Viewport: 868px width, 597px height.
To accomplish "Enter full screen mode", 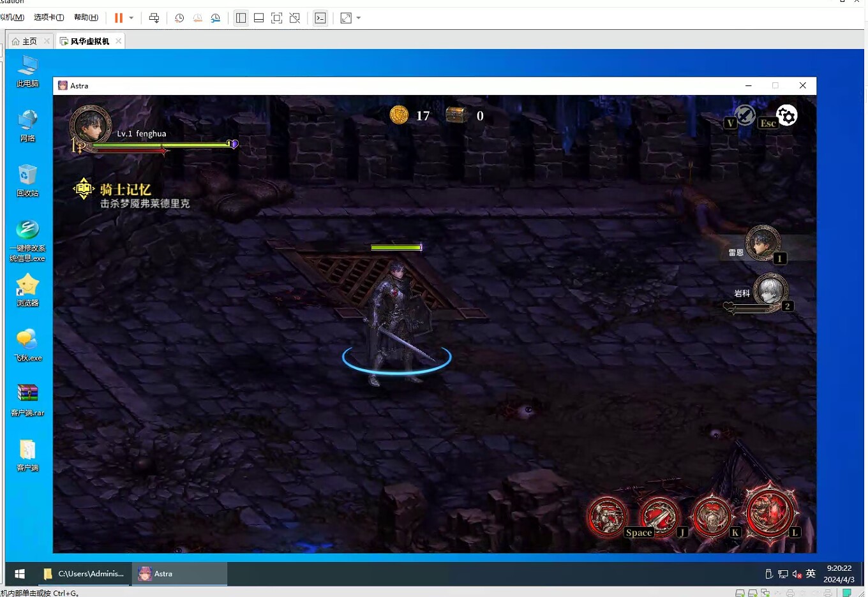I will tap(276, 18).
